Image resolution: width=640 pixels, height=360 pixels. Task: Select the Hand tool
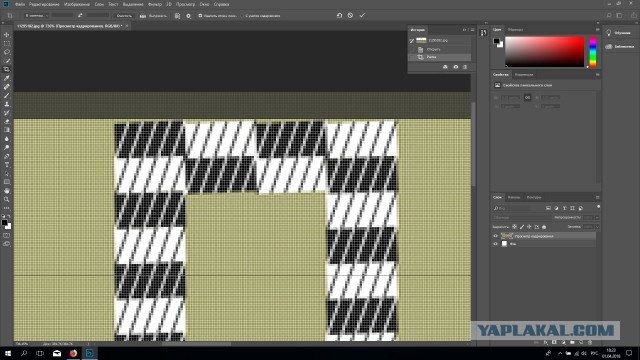pos(7,191)
